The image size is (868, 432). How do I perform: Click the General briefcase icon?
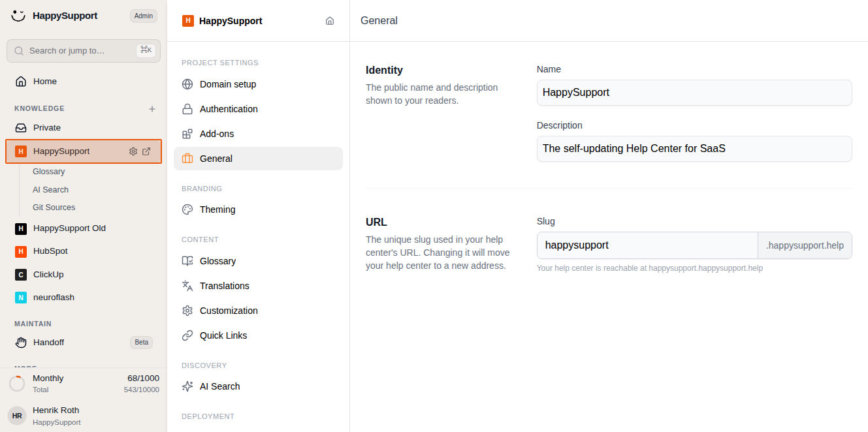pyautogui.click(x=187, y=159)
